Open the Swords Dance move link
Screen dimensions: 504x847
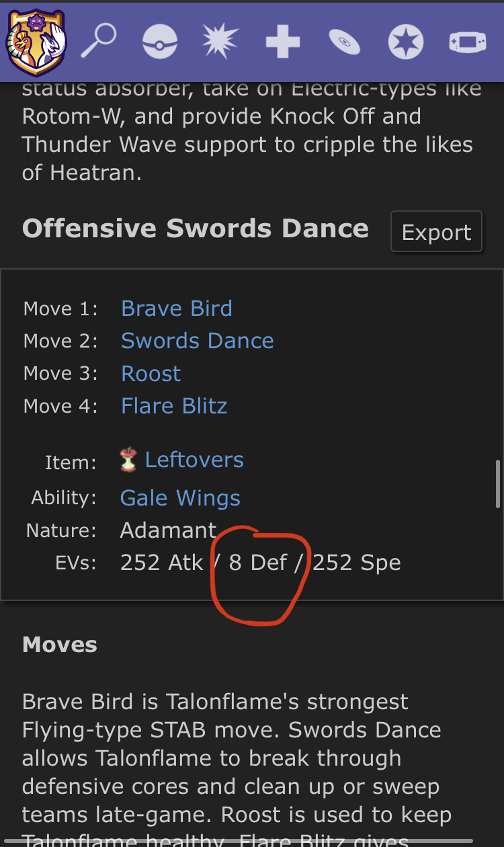coord(198,340)
